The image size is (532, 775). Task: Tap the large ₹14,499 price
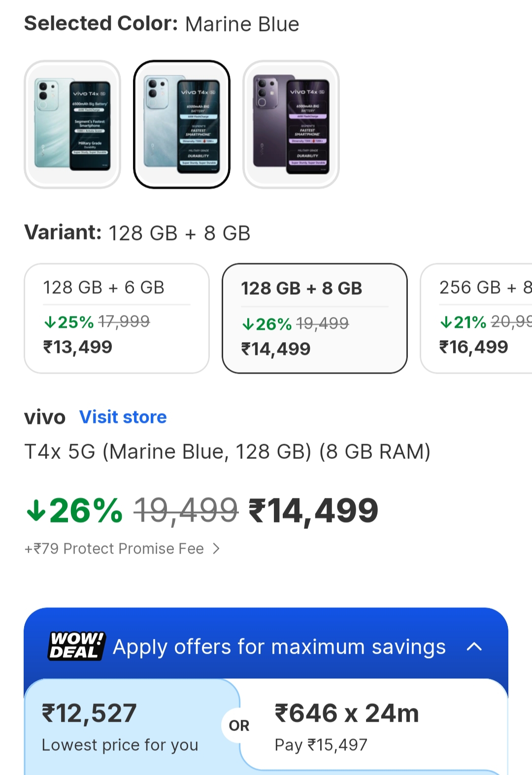tap(314, 511)
